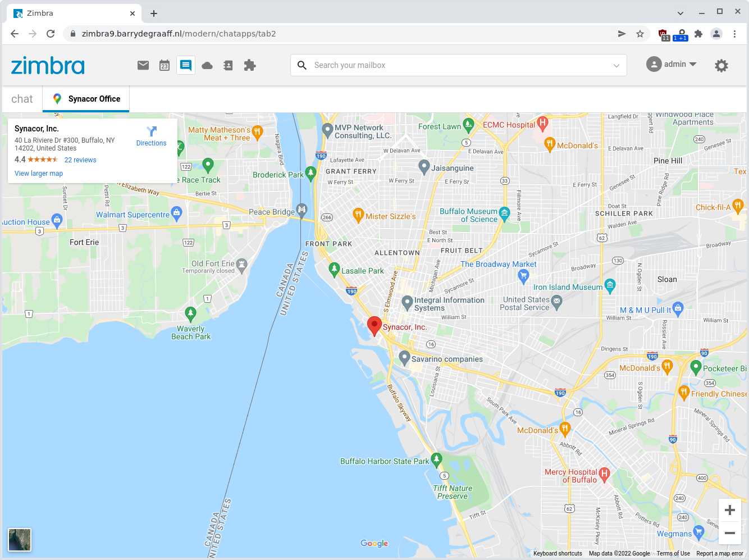Open the Terms of Use link

pos(673,553)
